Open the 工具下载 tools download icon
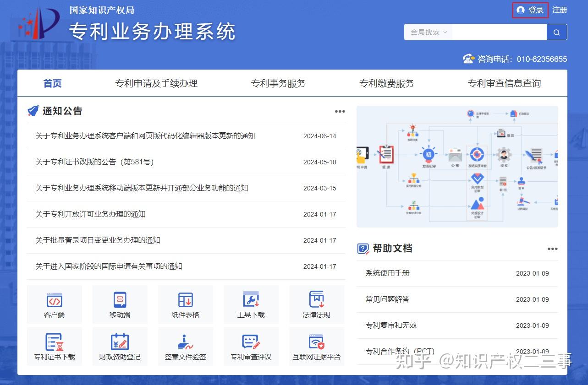The width and height of the screenshot is (588, 385). [x=251, y=304]
